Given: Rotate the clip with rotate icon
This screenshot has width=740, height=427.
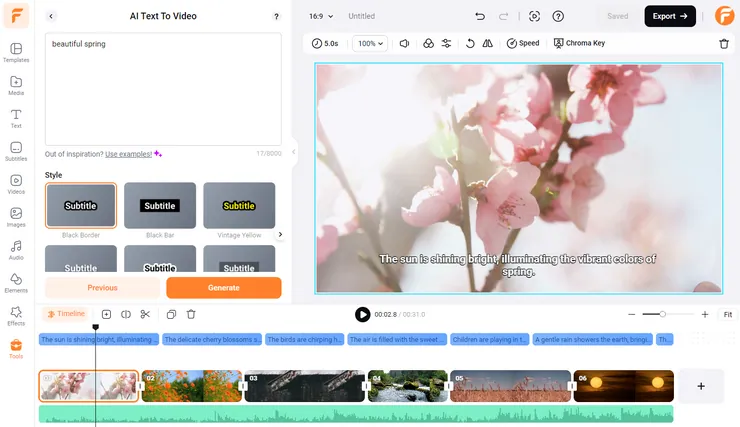Looking at the screenshot, I should [470, 43].
